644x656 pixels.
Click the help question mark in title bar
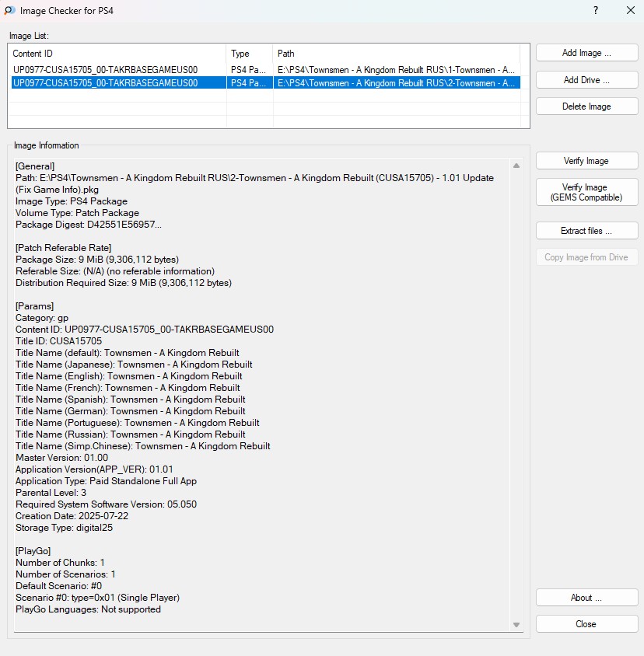click(x=596, y=10)
